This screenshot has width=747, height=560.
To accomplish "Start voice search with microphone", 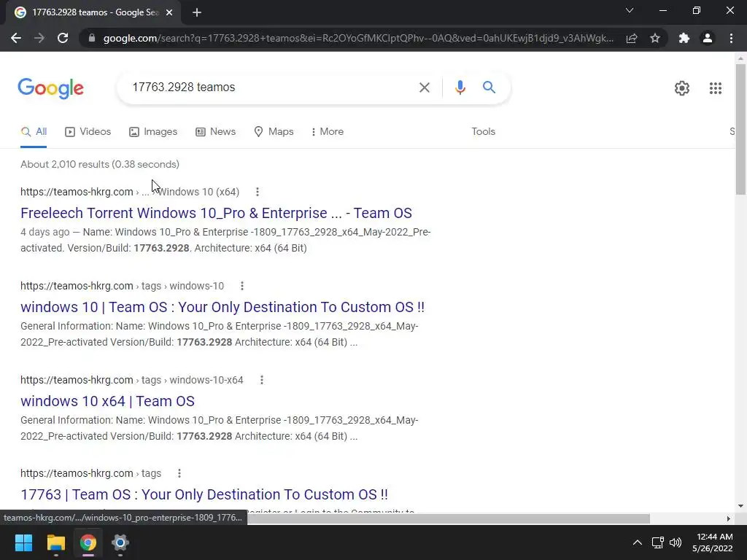I will click(x=460, y=87).
